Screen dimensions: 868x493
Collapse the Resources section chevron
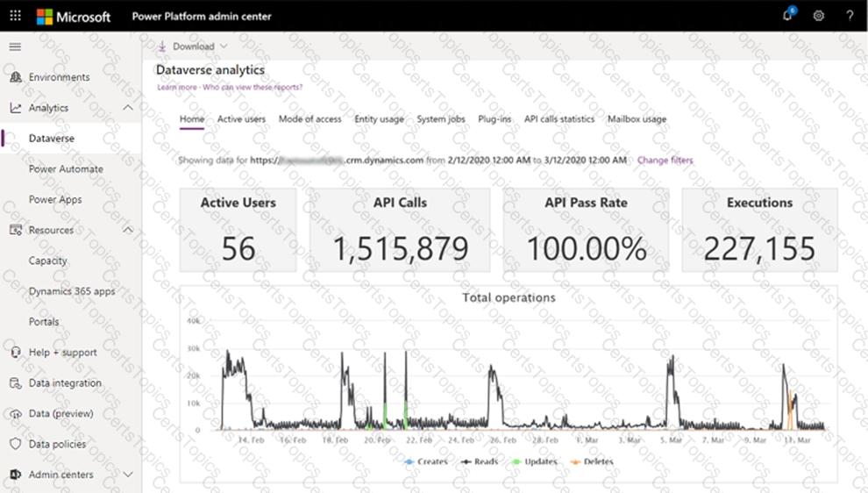[128, 230]
